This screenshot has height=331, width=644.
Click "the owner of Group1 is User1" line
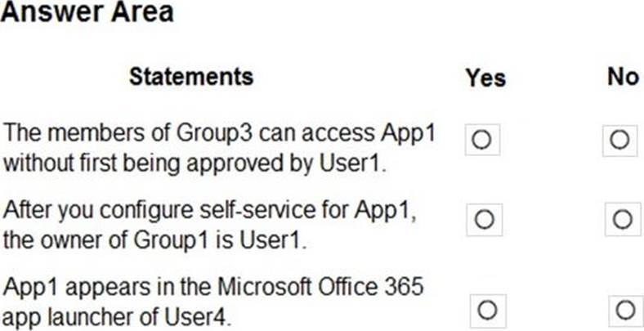157,239
